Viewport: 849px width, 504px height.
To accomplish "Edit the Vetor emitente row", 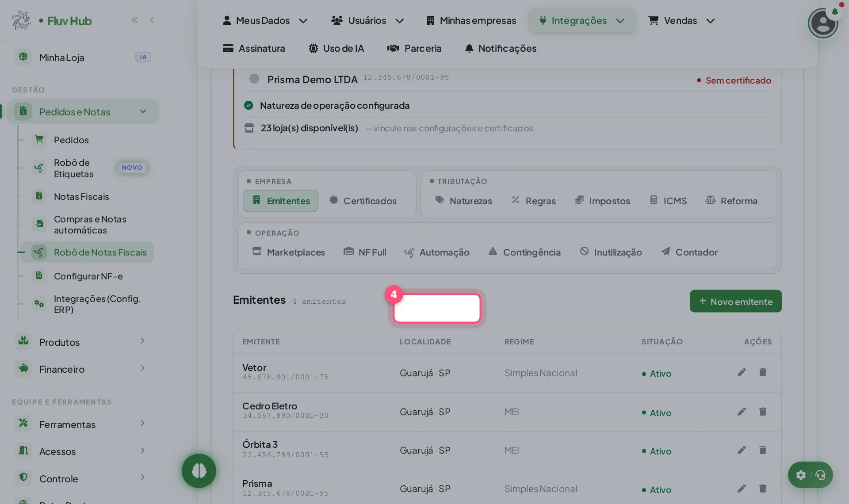I will coord(742,372).
